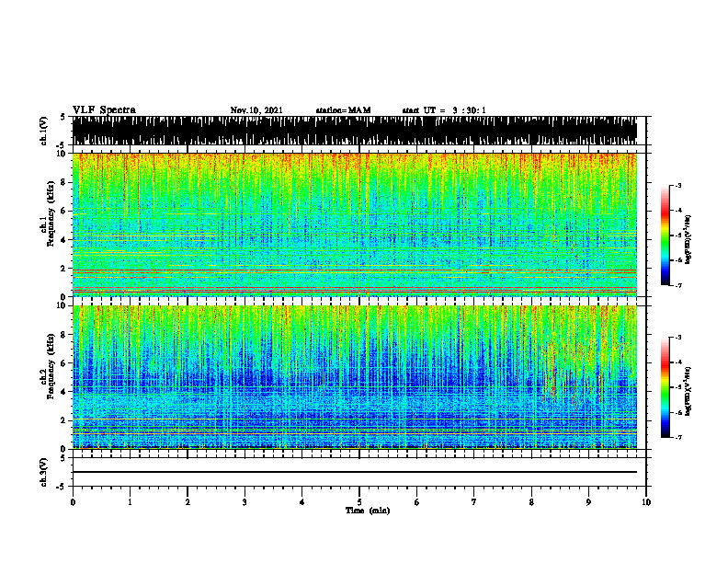728x563 pixels.
Task: Click the "station=MAM" header text
Action: coord(343,110)
